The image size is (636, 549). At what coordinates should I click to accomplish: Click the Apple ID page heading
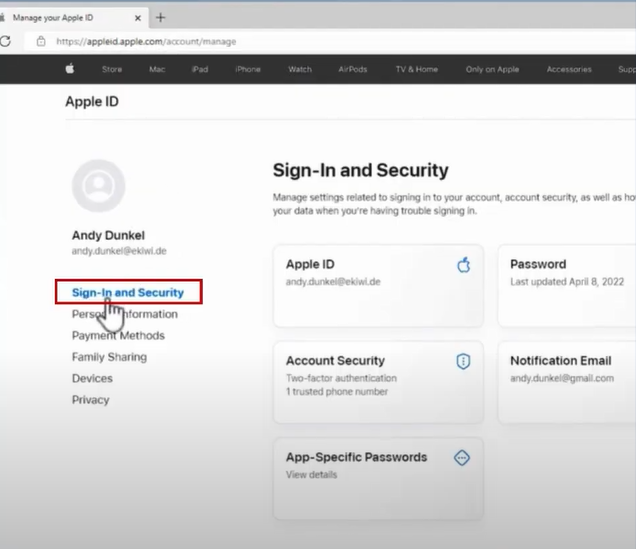[92, 101]
